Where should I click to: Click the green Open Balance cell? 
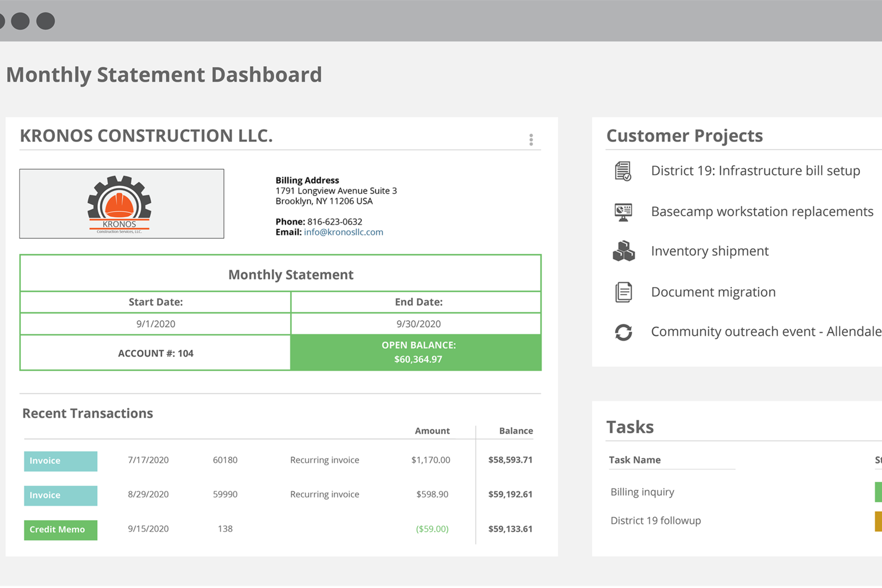click(x=416, y=352)
